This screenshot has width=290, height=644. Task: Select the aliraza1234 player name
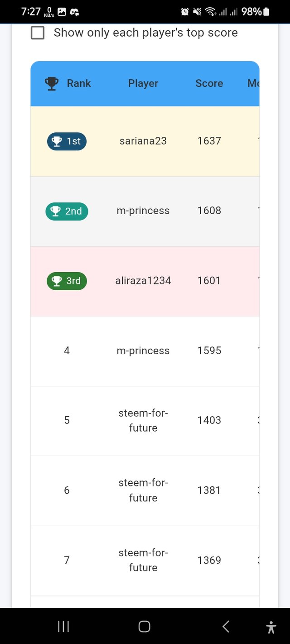pos(143,281)
